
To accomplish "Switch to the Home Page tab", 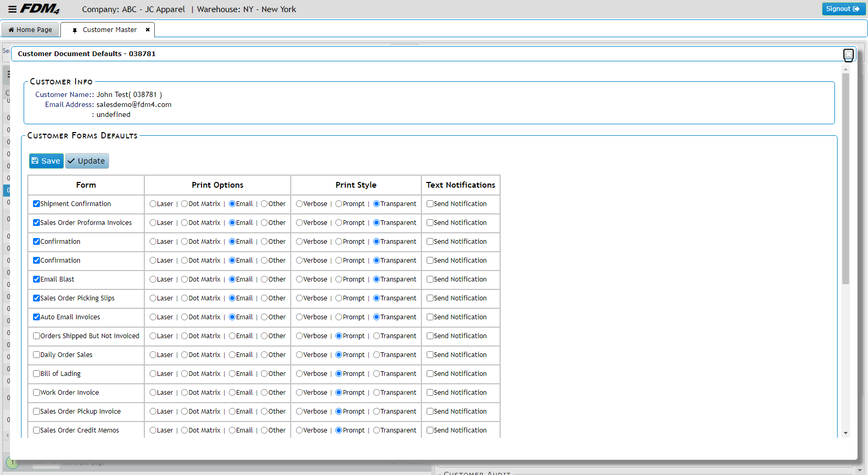I will [30, 30].
